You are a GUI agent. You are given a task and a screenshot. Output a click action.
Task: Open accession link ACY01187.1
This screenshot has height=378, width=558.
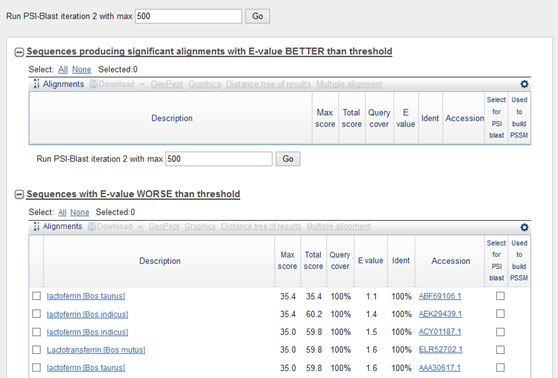(x=440, y=332)
